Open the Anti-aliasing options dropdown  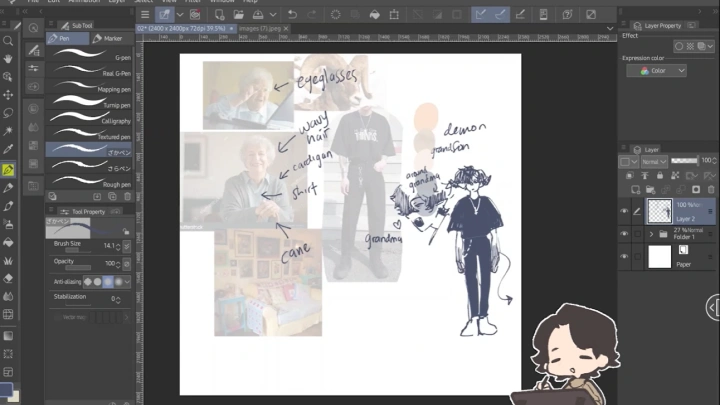[x=127, y=282]
